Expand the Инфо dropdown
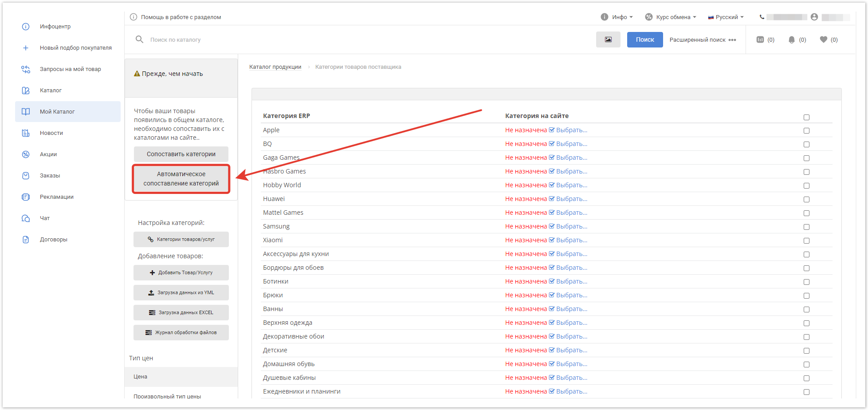Viewport: 868px width, 410px height. 617,17
